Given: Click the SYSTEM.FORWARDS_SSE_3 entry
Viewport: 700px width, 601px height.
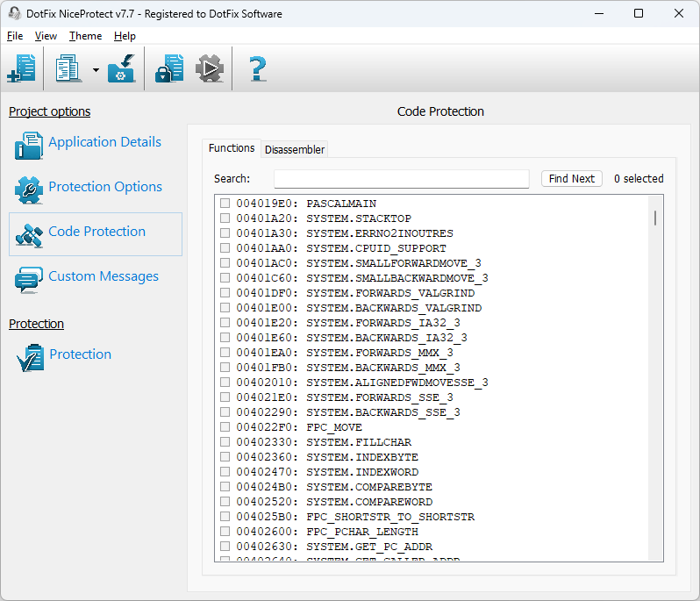Looking at the screenshot, I should click(x=380, y=397).
